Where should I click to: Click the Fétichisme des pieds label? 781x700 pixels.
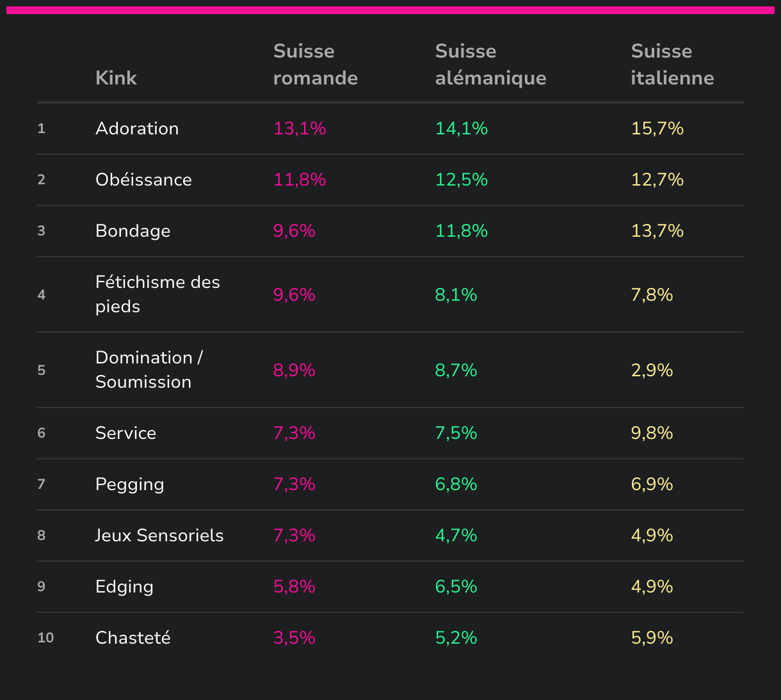[x=157, y=294]
